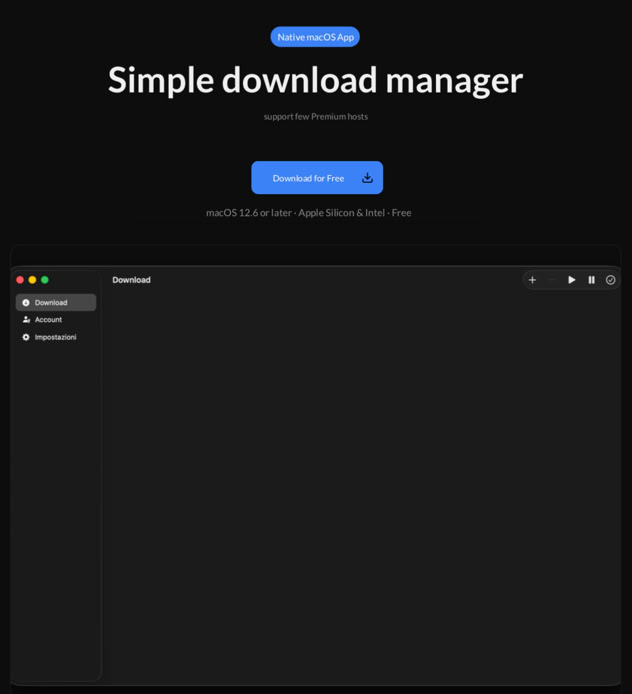Click the Native macOS App badge
The image size is (632, 694).
pos(315,37)
